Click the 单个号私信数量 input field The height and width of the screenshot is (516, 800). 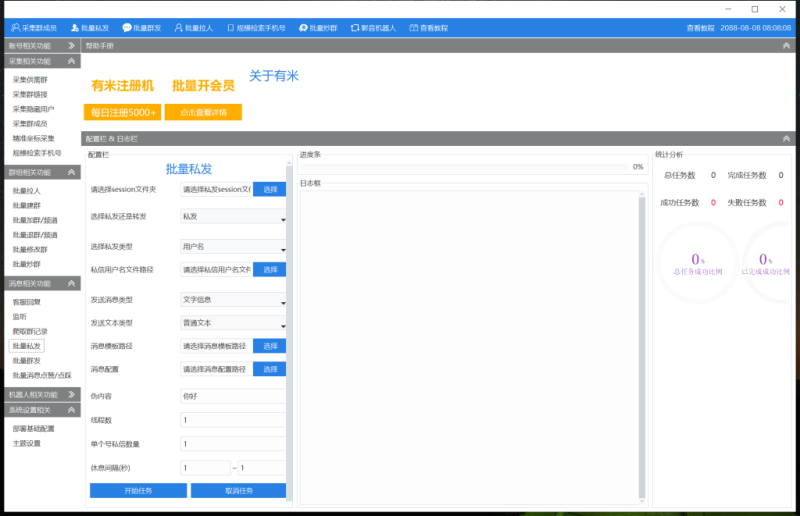click(233, 444)
